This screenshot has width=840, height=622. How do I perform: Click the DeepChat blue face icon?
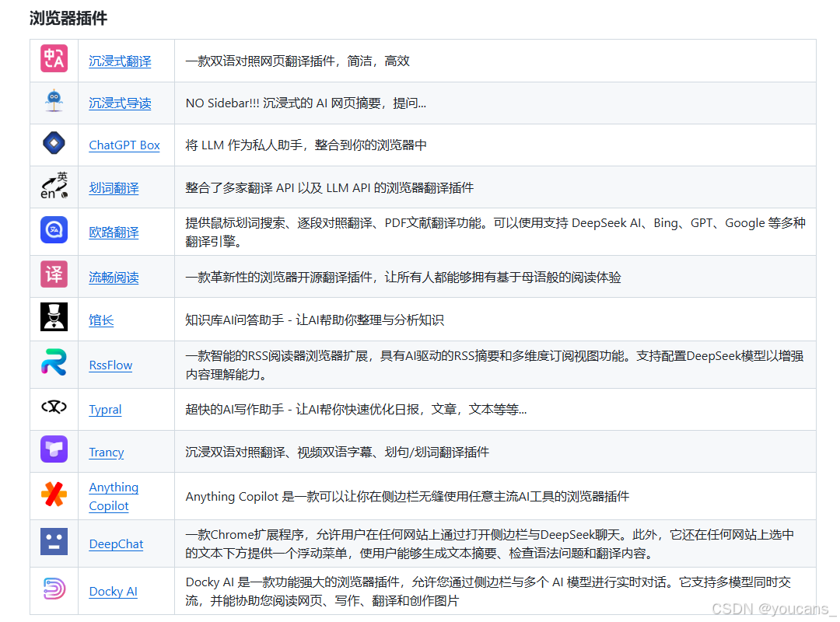coord(54,541)
